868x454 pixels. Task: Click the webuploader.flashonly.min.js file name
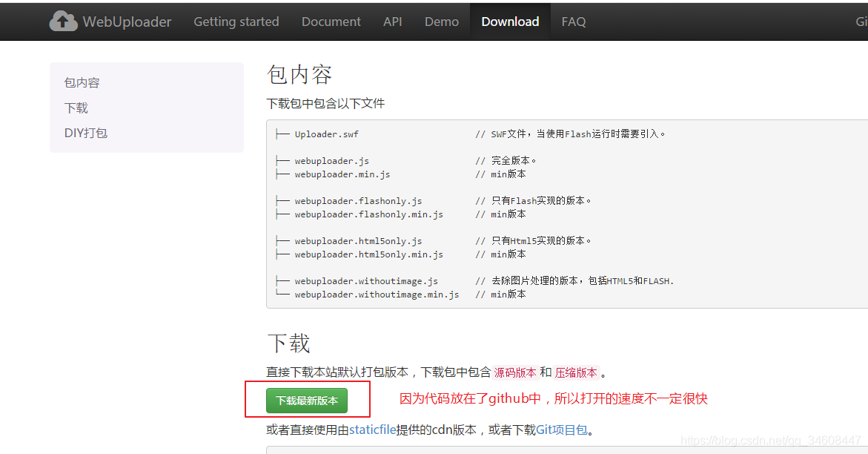pyautogui.click(x=369, y=214)
